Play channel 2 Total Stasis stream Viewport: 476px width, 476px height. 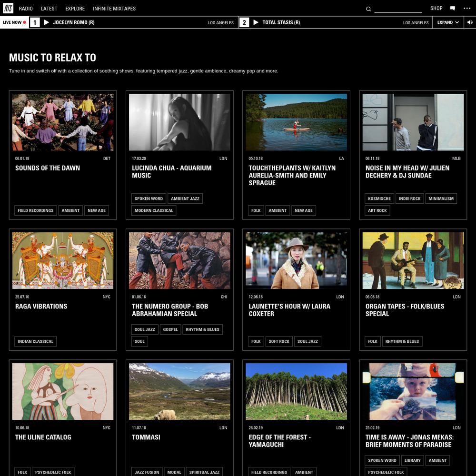click(256, 22)
